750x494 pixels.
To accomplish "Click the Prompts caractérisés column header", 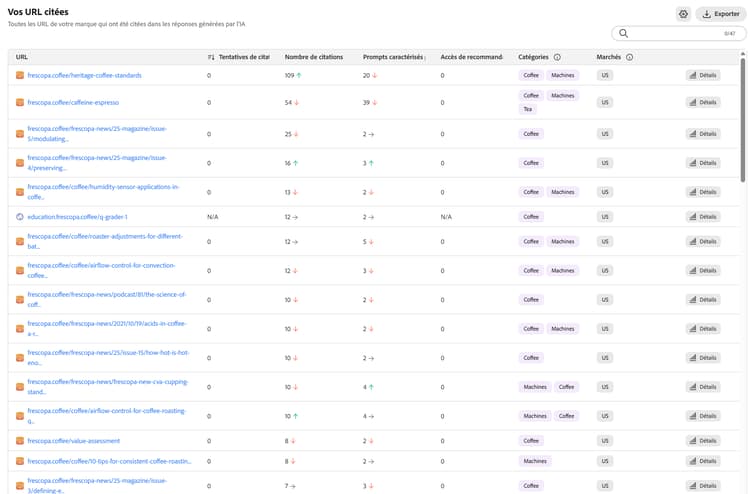I will pyautogui.click(x=393, y=57).
